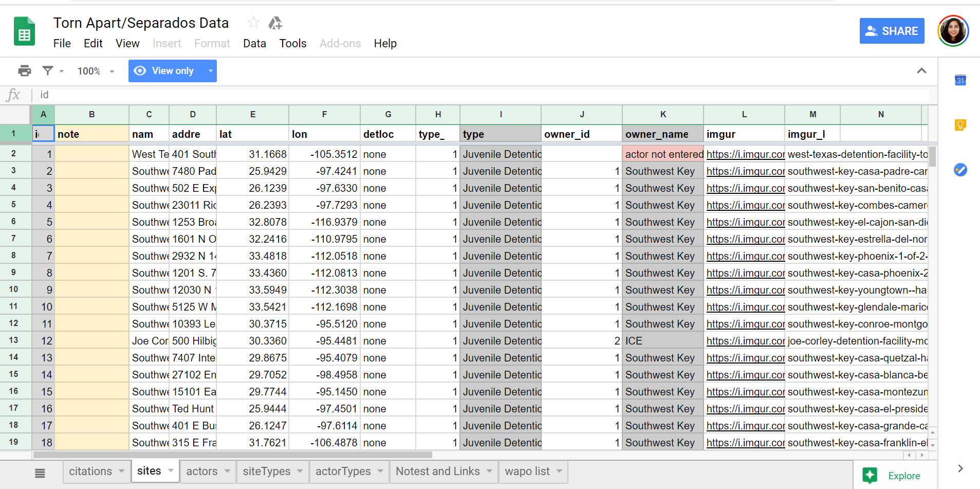Screen dimensions: 980x489
Task: Open the Data menu
Action: pyautogui.click(x=254, y=44)
